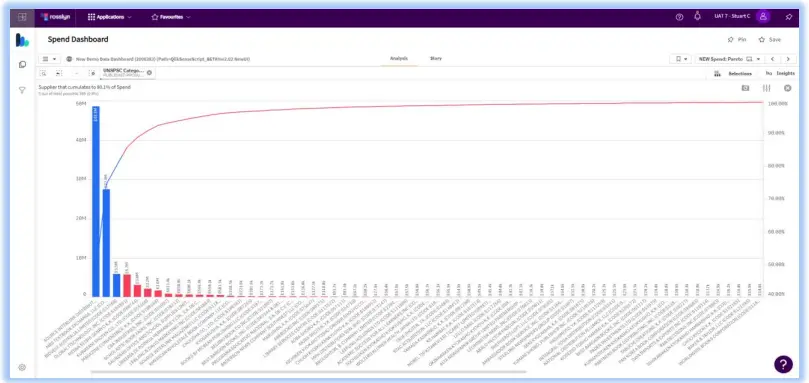The width and height of the screenshot is (809, 383).
Task: Click the smart search icon in selections bar
Action: 44,73
